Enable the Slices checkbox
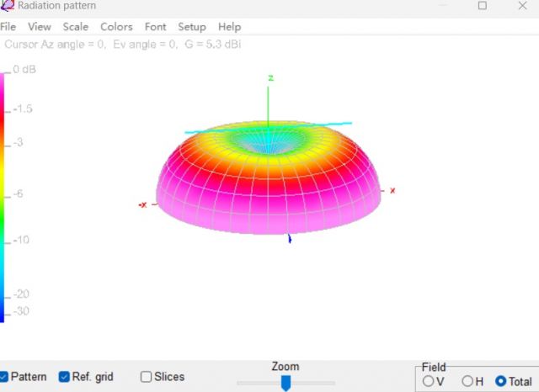Viewport: 539px width, 392px height. [146, 377]
